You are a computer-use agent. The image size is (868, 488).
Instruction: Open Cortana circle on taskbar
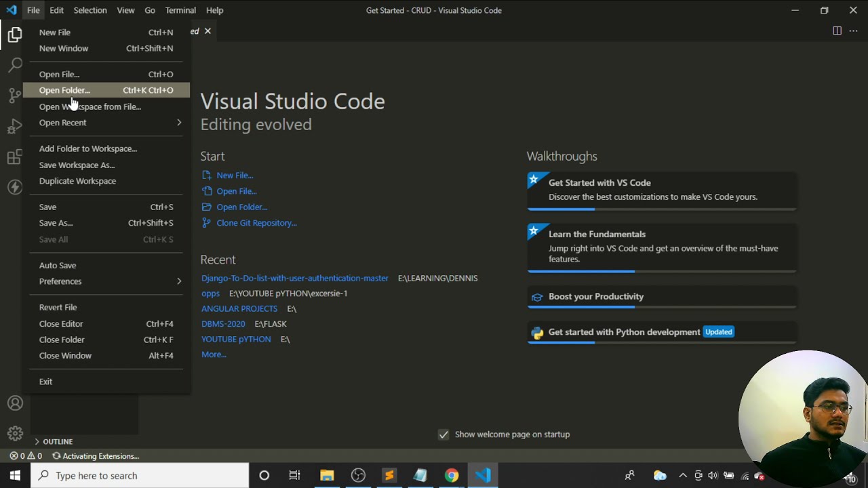coord(264,476)
